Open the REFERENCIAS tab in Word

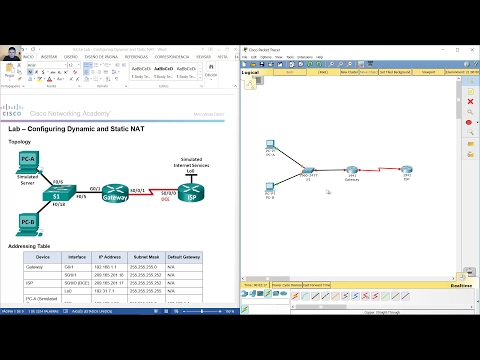(x=136, y=57)
